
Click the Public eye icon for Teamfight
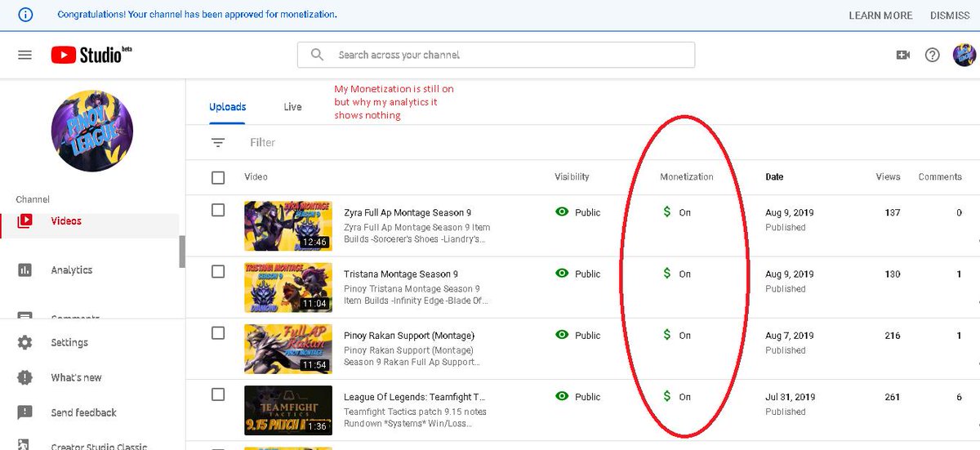pos(562,395)
